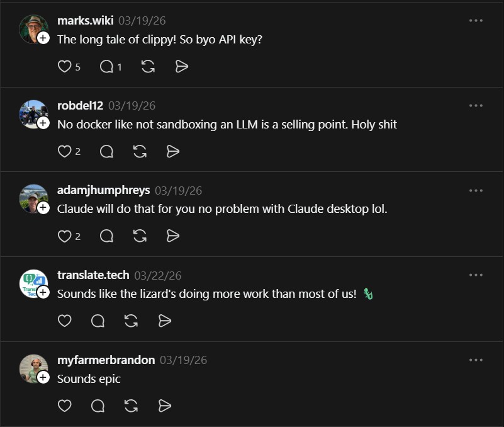Share adamjhumphreys' reply via send icon

click(172, 236)
